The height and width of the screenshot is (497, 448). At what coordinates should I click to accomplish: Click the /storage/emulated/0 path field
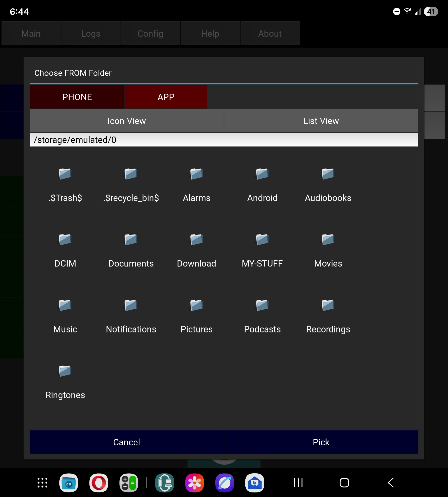pyautogui.click(x=224, y=140)
